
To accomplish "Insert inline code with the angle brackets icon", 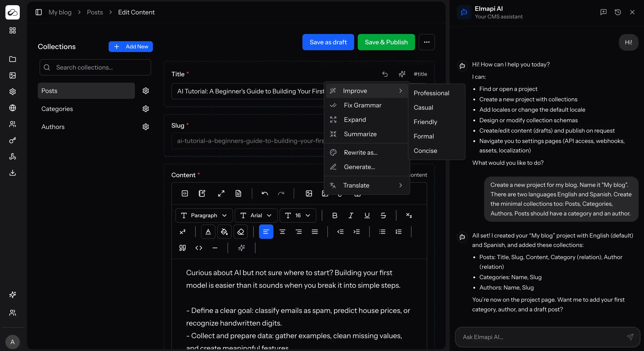I will click(199, 248).
